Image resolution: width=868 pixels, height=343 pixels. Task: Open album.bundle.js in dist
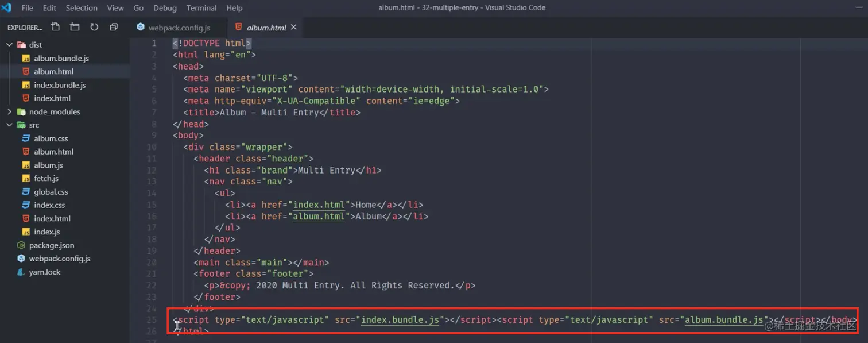(61, 58)
